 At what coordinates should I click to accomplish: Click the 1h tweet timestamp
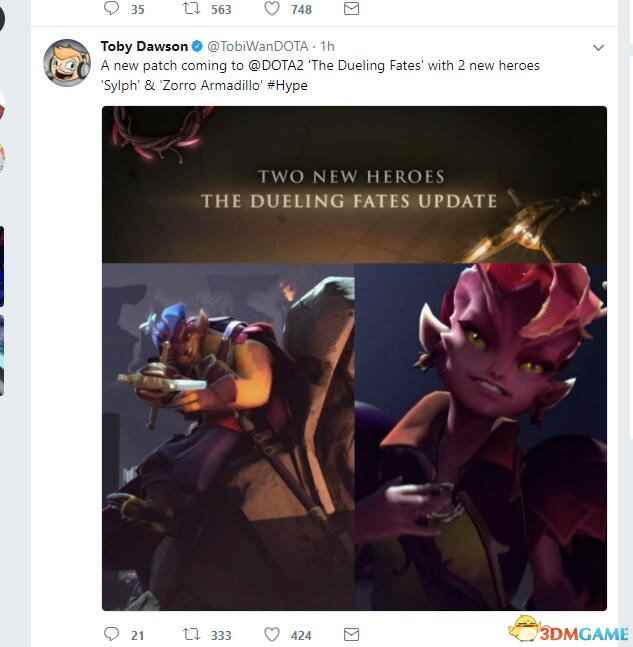pyautogui.click(x=327, y=47)
